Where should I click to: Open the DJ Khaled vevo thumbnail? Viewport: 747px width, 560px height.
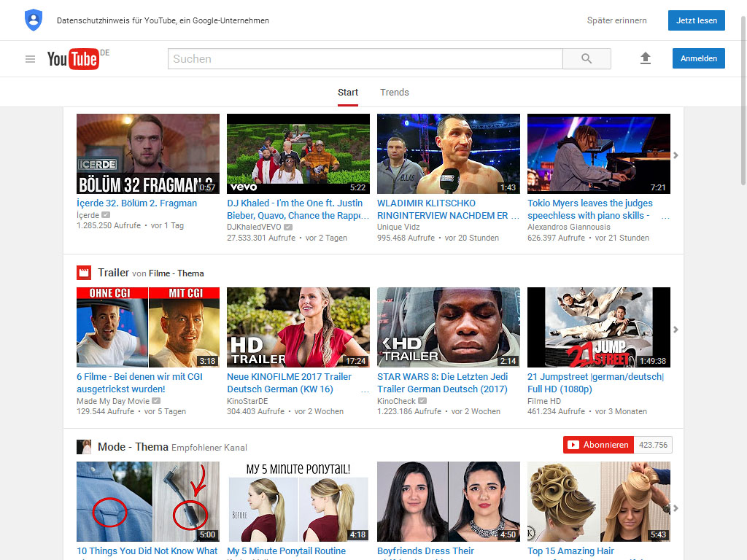coord(298,154)
